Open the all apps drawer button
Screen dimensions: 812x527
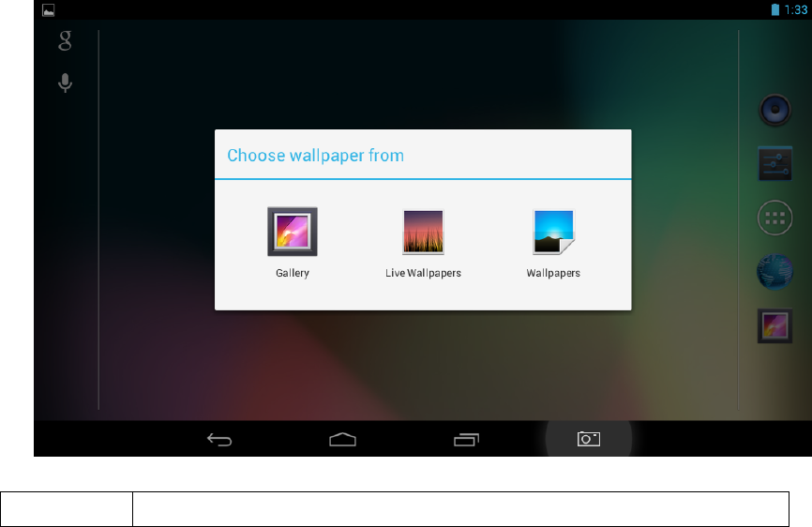[x=774, y=218]
